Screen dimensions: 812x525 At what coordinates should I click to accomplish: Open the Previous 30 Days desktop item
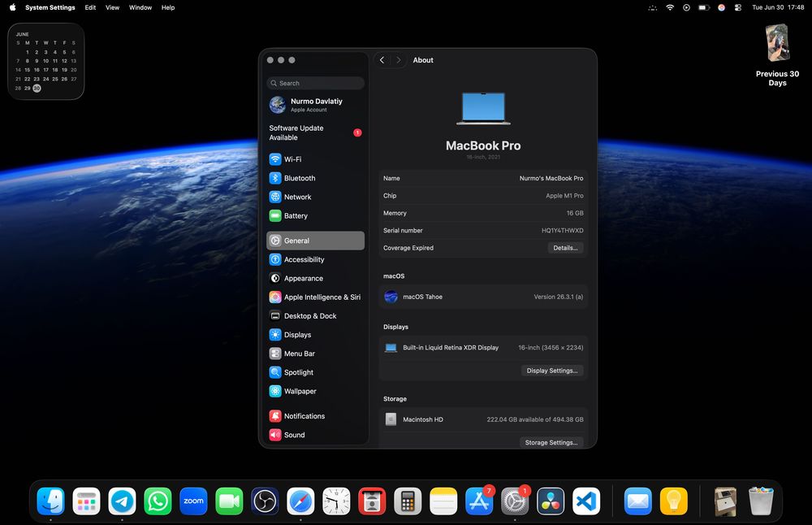coord(777,55)
